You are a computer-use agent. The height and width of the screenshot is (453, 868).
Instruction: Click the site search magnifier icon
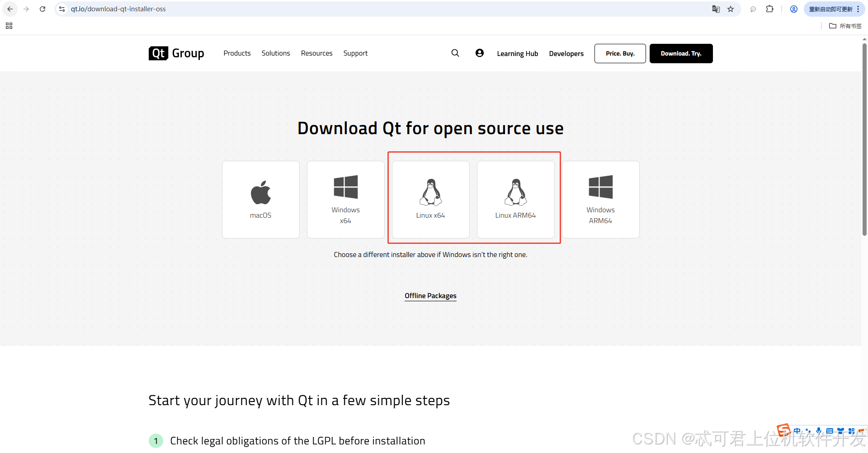pos(455,53)
